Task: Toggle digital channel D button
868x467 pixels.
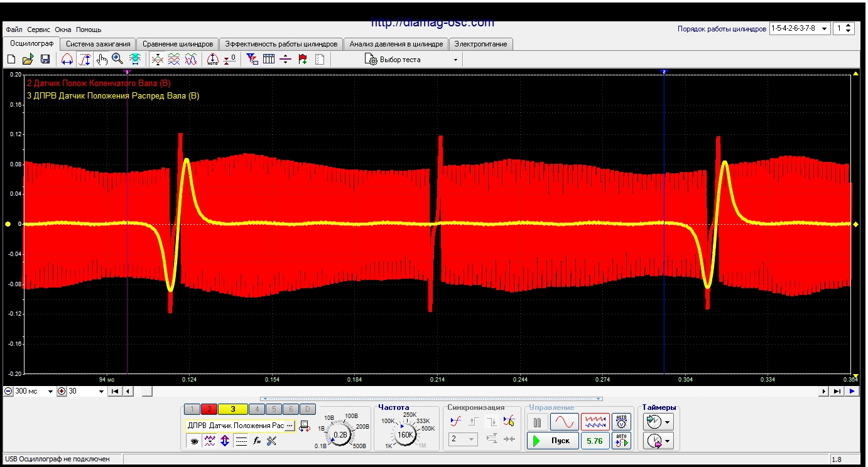Action: [x=307, y=409]
